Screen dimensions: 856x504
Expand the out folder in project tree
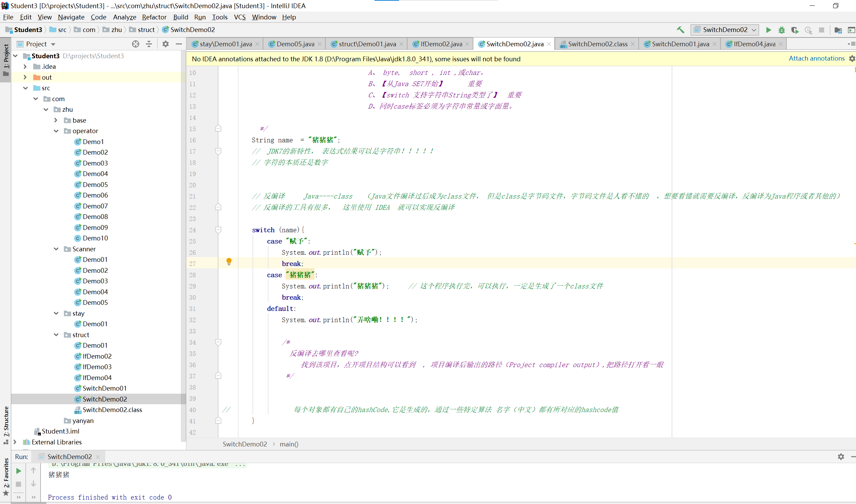coord(25,77)
